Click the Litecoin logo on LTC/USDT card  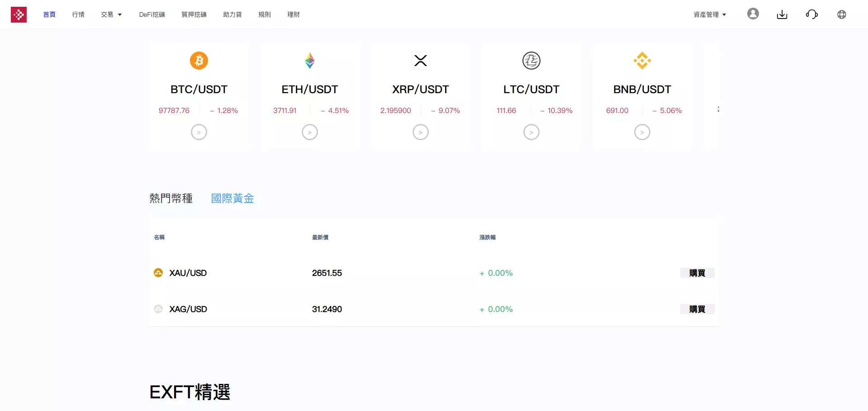point(531,60)
